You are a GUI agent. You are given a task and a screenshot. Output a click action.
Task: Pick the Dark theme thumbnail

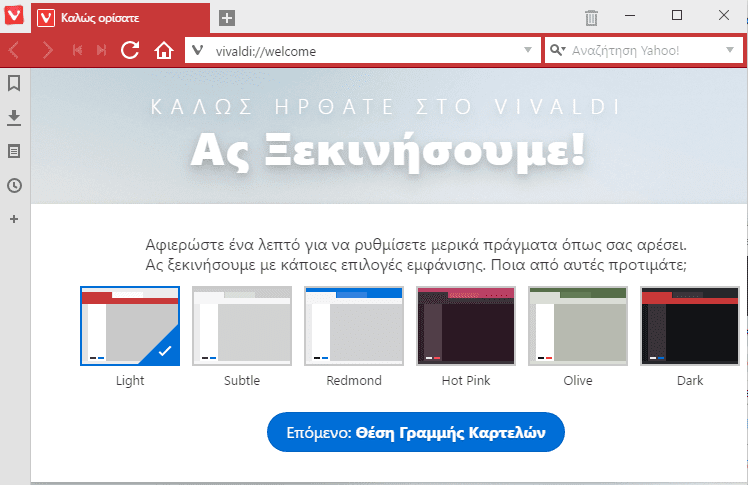[690, 326]
